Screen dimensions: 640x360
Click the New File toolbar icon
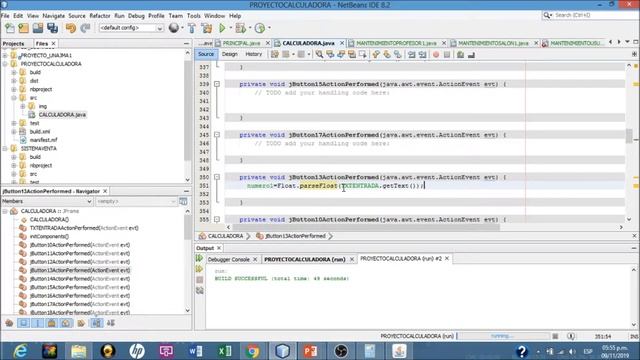(9, 28)
